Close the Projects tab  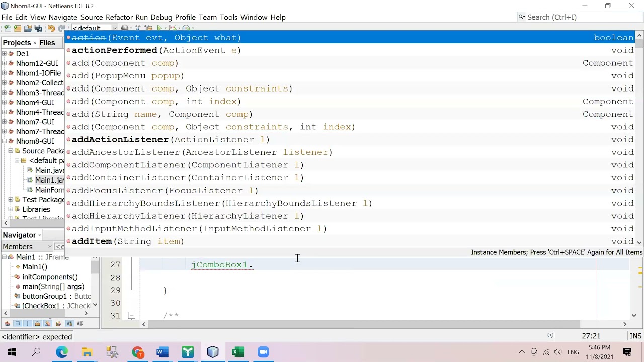coord(35,43)
